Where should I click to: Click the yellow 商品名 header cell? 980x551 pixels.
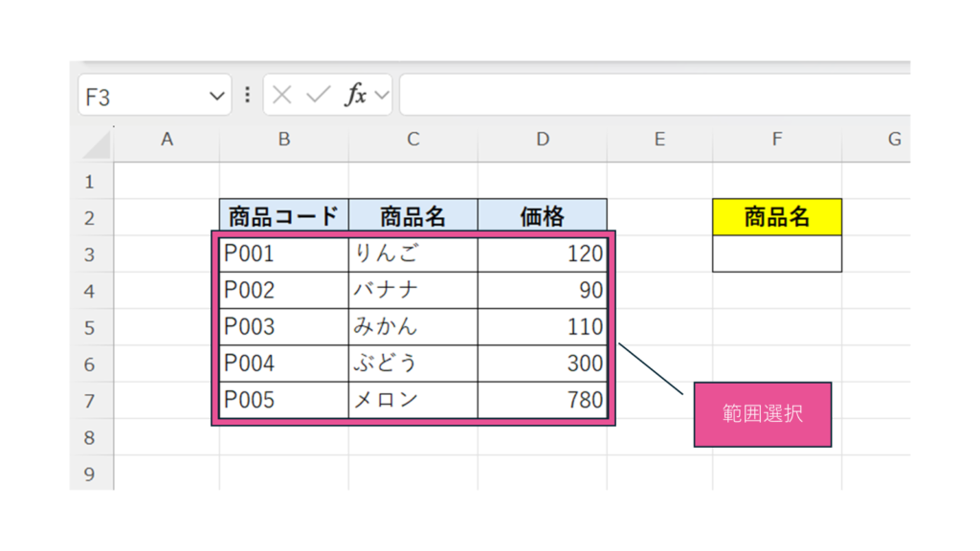coord(776,217)
